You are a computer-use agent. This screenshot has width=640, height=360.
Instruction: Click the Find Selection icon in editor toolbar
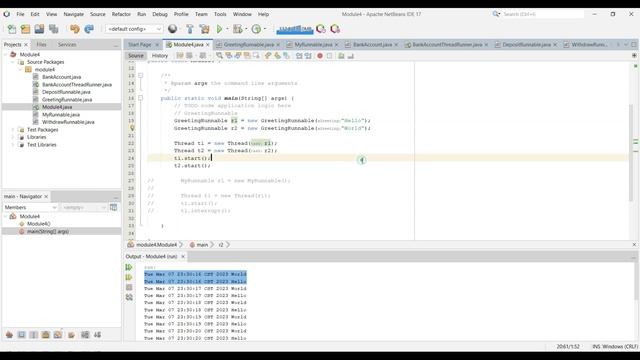click(220, 56)
